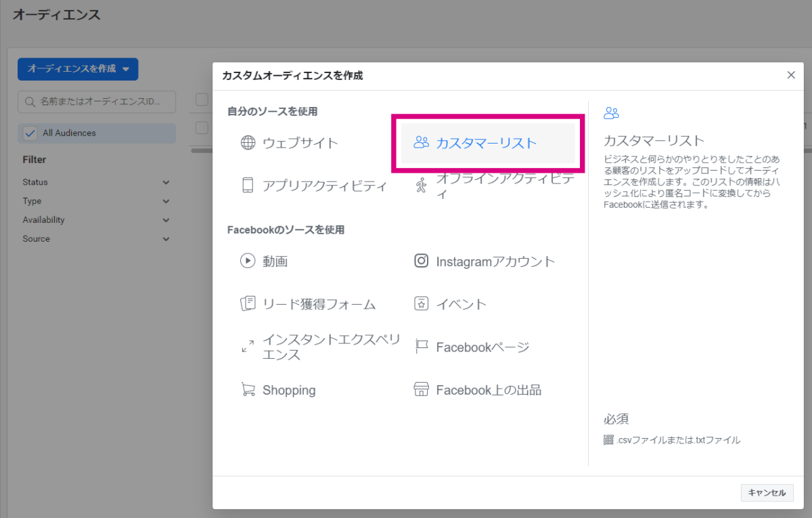Click the 必須 label in the side panel
The height and width of the screenshot is (518, 812).
(616, 419)
